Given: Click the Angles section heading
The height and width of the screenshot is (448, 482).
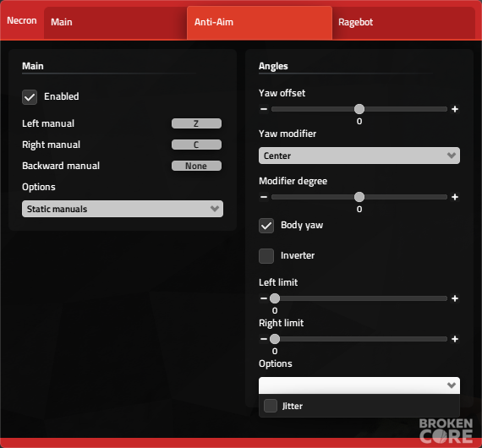Looking at the screenshot, I should pos(273,67).
